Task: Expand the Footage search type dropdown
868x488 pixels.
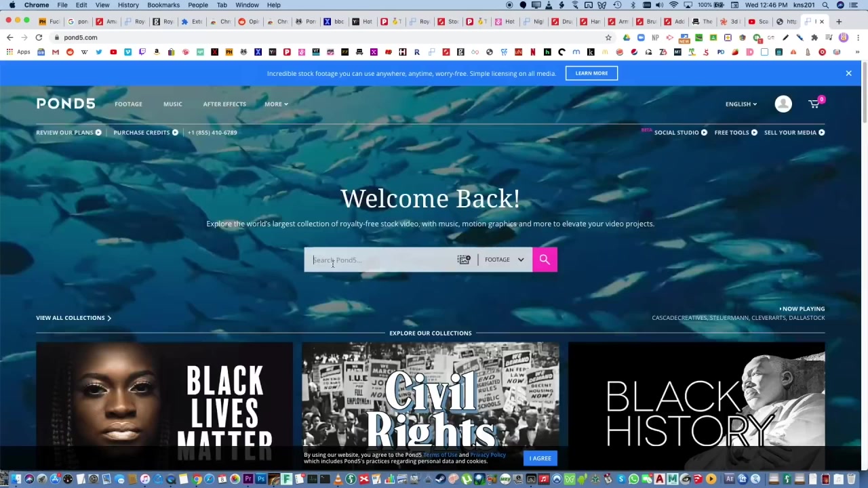Action: (505, 260)
